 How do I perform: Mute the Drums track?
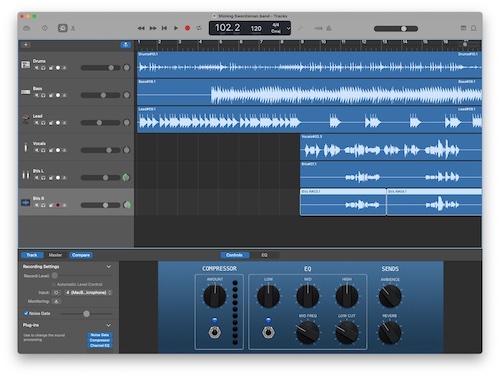[36, 68]
